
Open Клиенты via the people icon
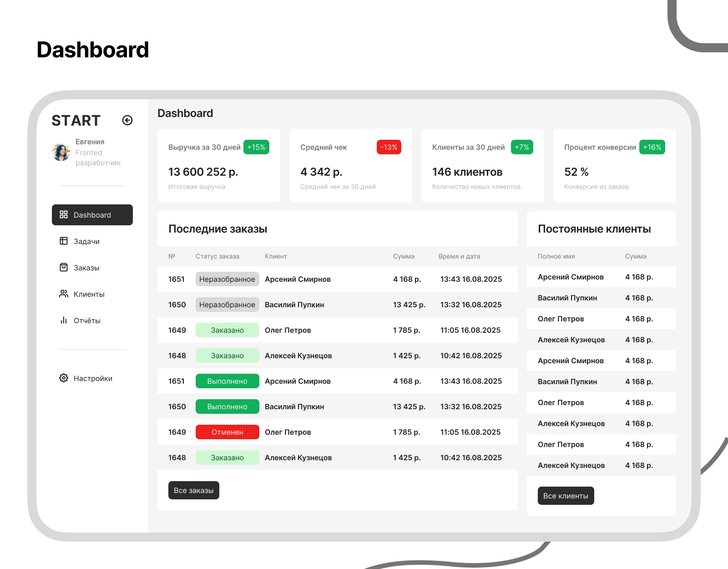click(64, 294)
